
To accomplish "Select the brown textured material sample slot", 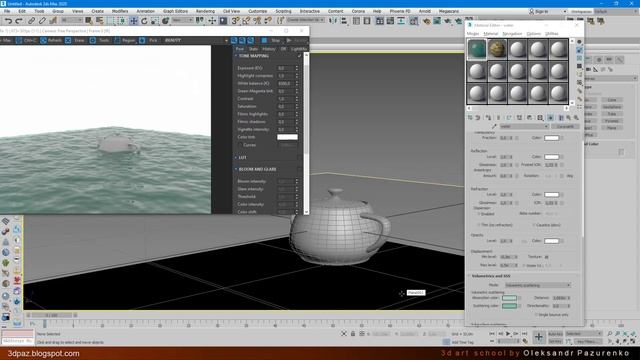I will [497, 49].
